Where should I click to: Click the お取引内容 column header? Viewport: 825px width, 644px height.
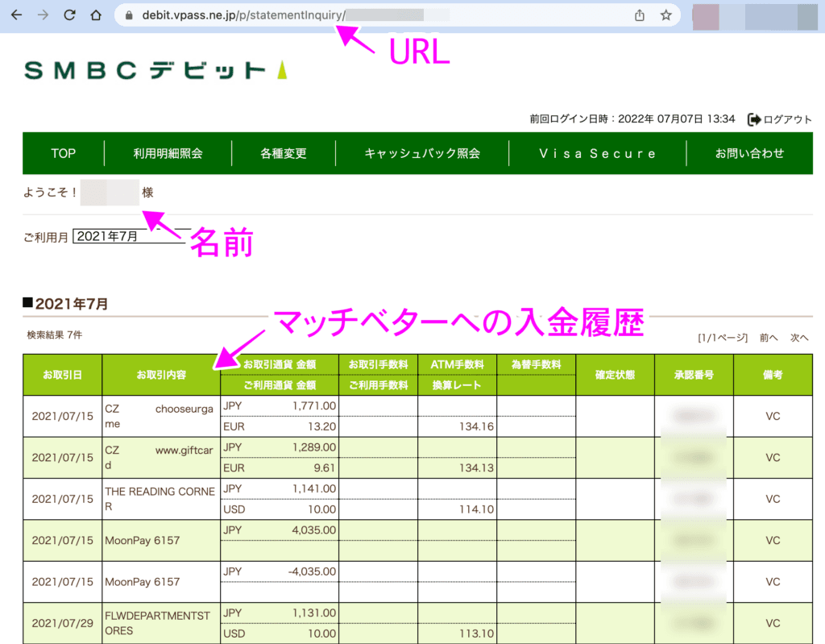[x=161, y=375]
